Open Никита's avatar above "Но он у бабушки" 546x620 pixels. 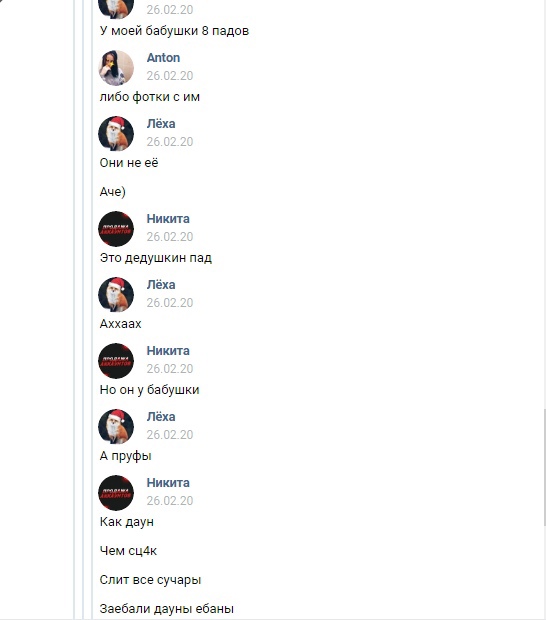(116, 361)
